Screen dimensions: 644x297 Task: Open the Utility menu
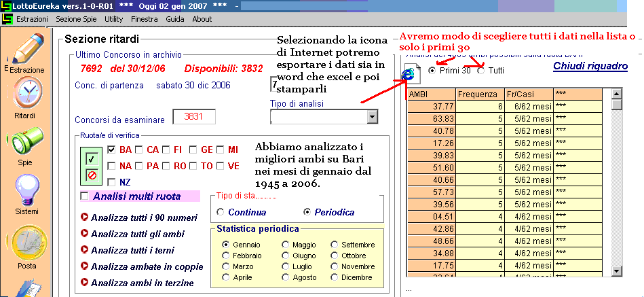tap(114, 19)
